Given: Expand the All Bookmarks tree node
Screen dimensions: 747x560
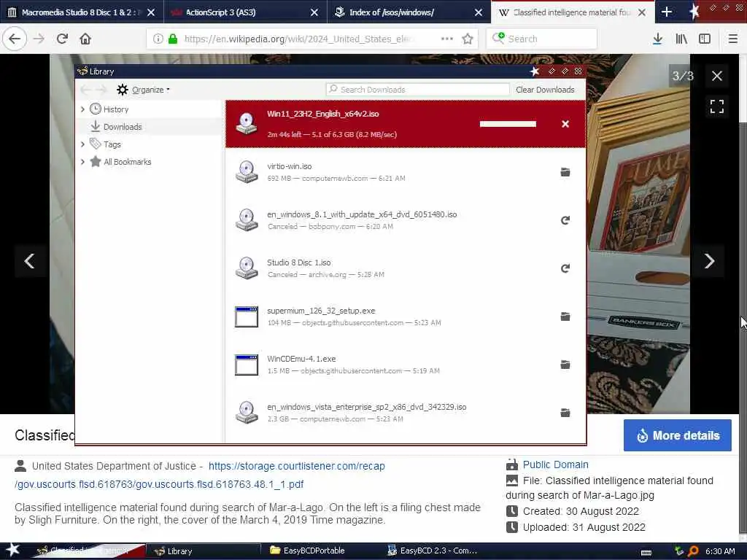Looking at the screenshot, I should (x=82, y=161).
